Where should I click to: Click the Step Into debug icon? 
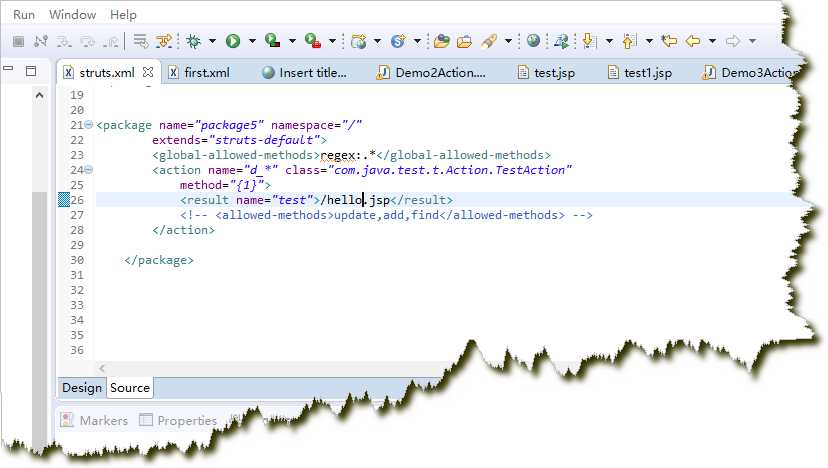coord(64,41)
